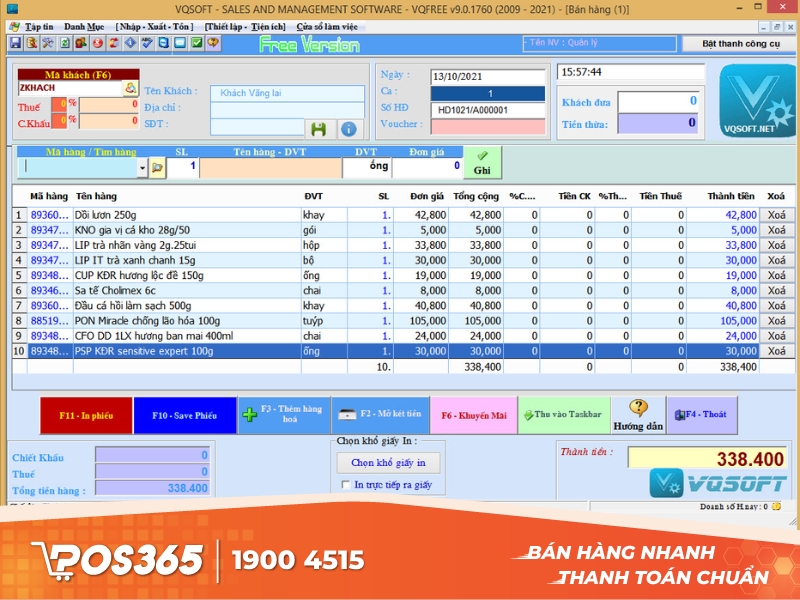
Task: Open the hammer and wrench tools icon
Action: [48, 43]
